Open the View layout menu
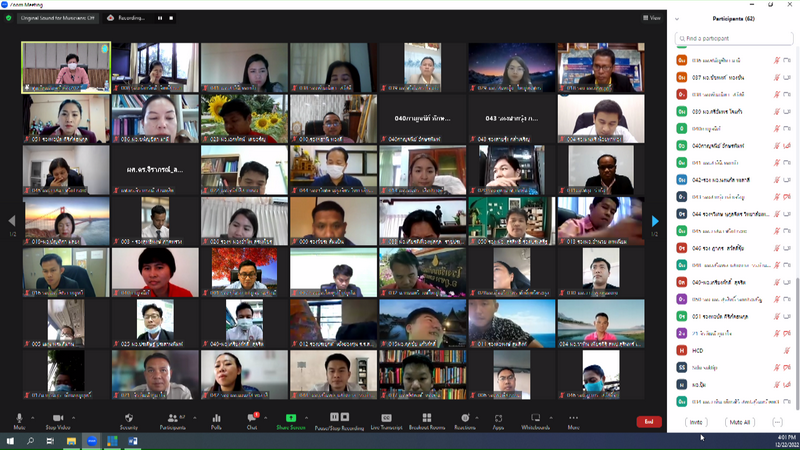Screen dimensions: 800x450 [x=652, y=18]
